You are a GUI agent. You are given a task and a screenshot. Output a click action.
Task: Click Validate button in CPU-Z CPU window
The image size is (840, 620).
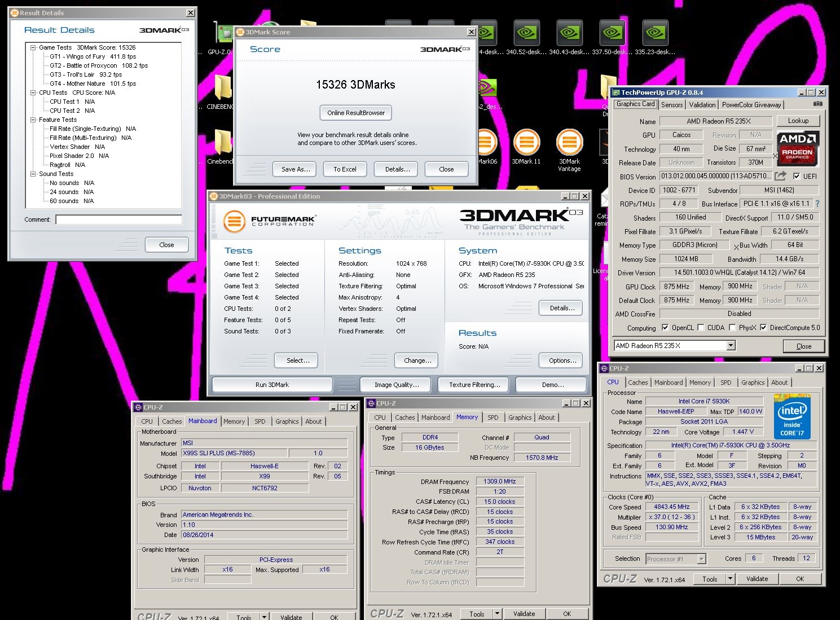(x=757, y=579)
